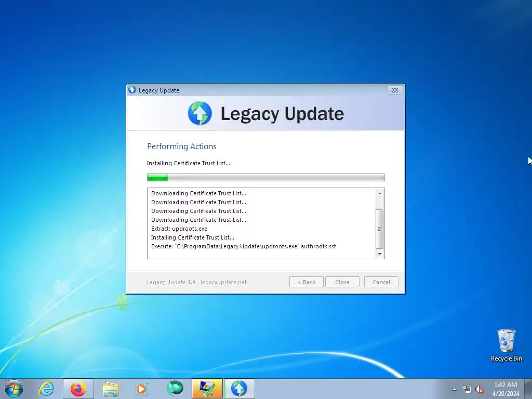This screenshot has height=399, width=532.
Task: Click the 'Legacy Update' banner title text
Action: (282, 114)
